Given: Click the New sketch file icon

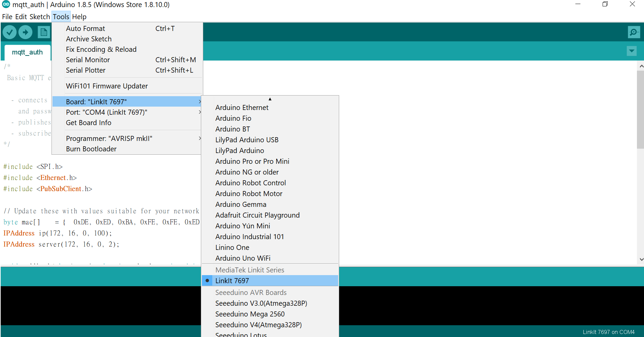Looking at the screenshot, I should 43,32.
